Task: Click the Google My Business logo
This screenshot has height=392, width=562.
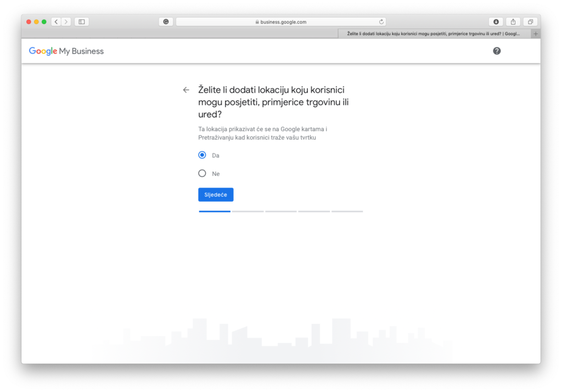Action: 66,51
